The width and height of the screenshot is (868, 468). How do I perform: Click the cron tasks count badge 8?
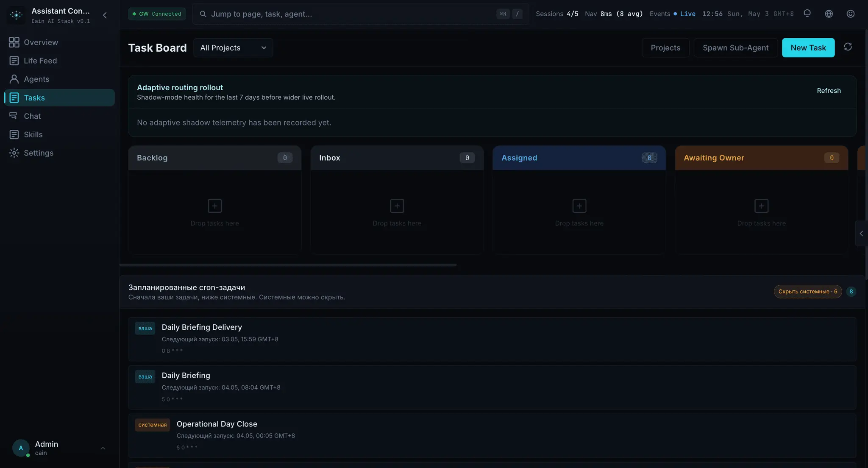coord(851,292)
